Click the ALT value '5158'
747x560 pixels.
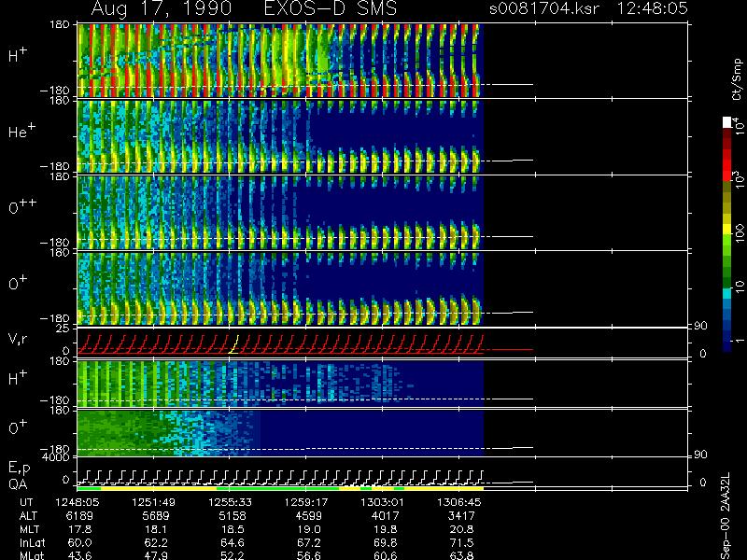click(x=233, y=516)
